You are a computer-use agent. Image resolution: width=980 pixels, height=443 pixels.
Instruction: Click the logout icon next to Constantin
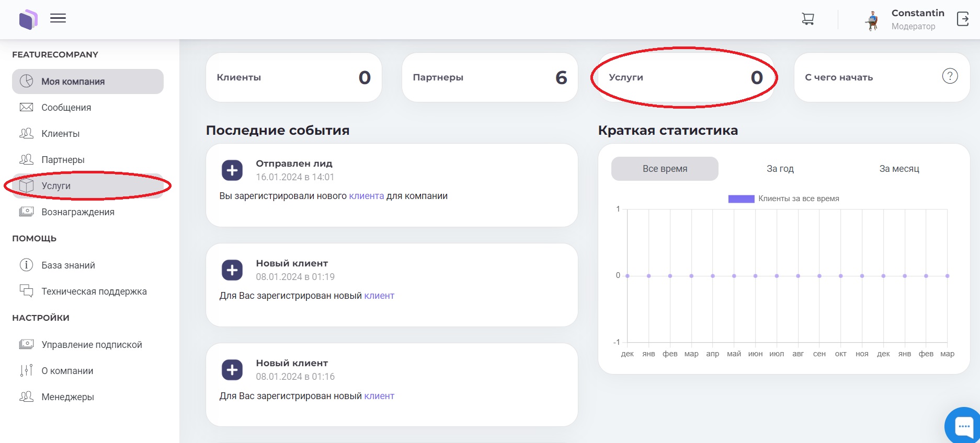(962, 19)
